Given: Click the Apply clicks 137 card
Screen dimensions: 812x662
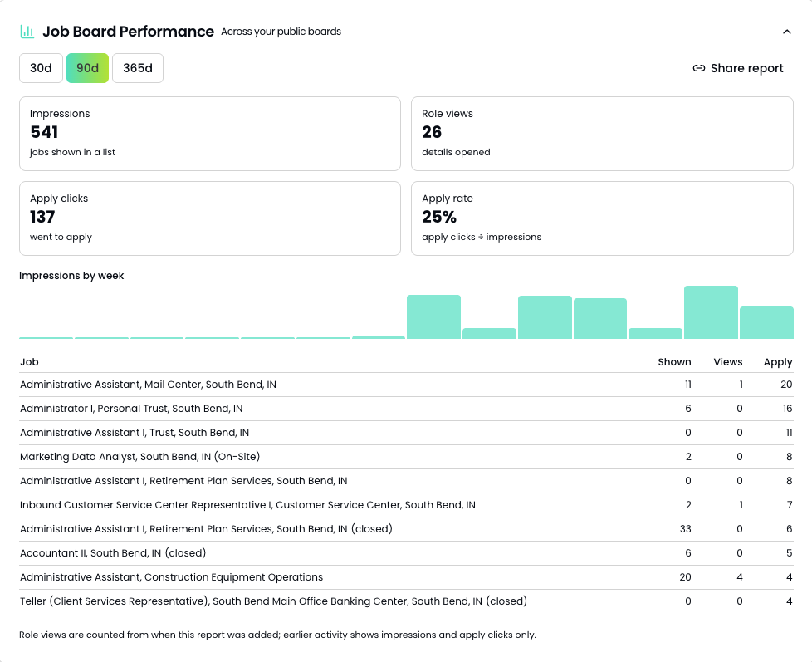Looking at the screenshot, I should [x=210, y=218].
